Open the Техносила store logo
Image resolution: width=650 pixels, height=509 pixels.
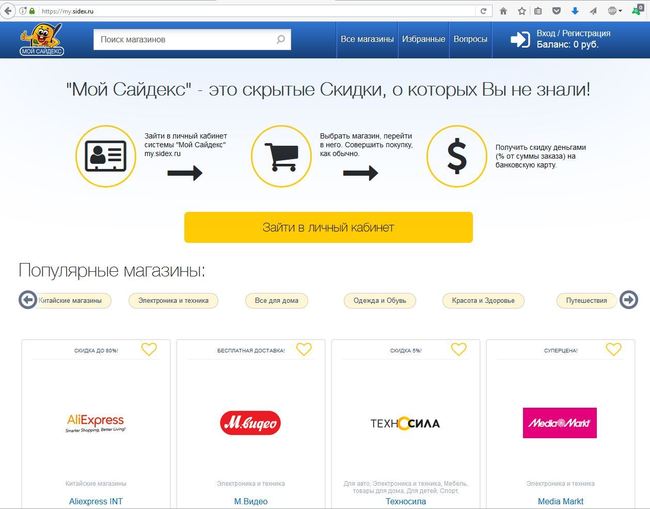tap(405, 423)
